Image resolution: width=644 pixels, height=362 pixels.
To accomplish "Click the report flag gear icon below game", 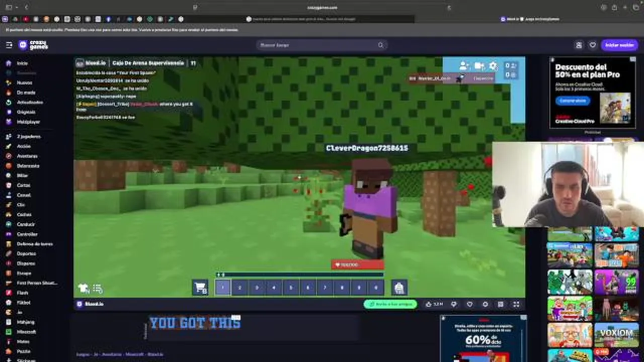I will 485,304.
